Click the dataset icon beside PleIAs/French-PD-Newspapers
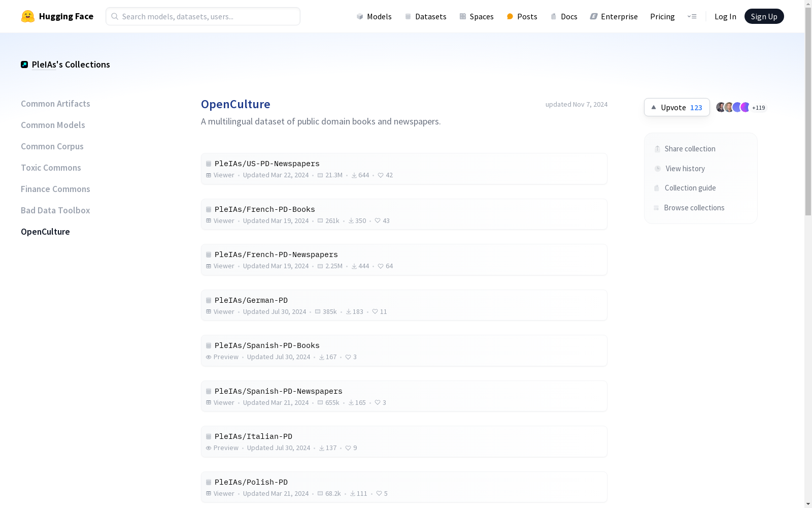 coord(209,255)
